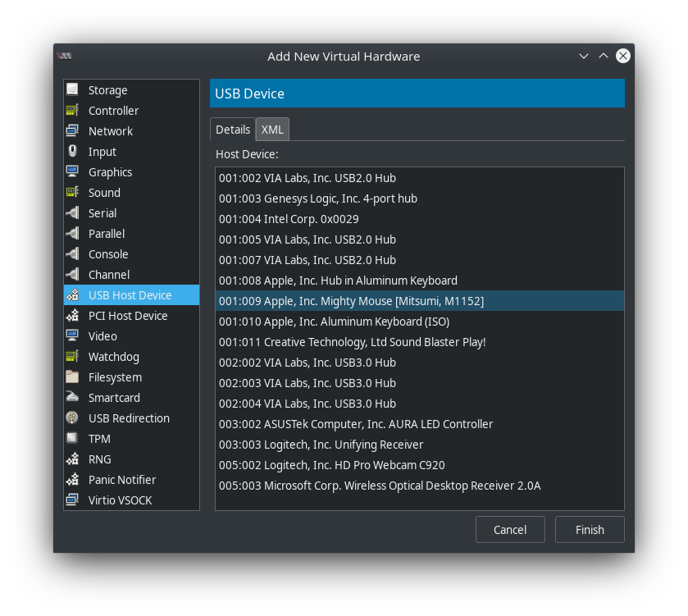The width and height of the screenshot is (688, 616).
Task: Click the Channel icon
Action: click(x=72, y=274)
